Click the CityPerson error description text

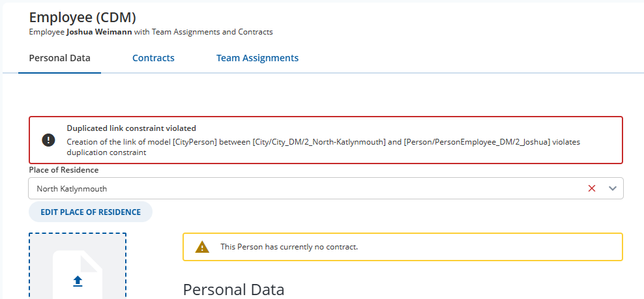click(x=324, y=147)
